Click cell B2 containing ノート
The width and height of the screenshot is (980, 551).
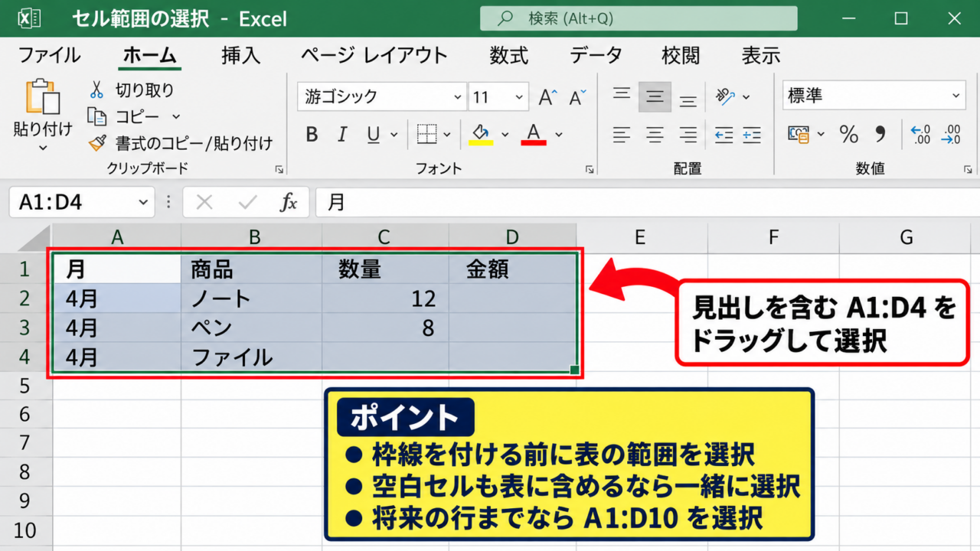click(x=251, y=298)
